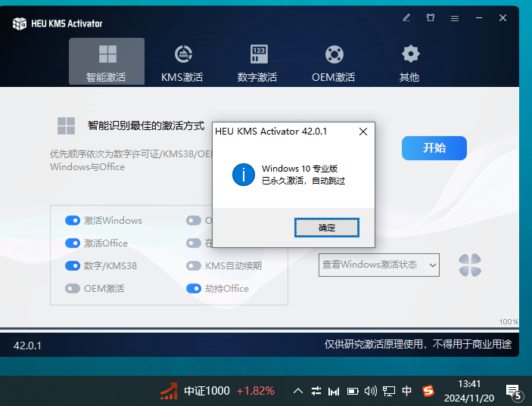Image resolution: width=532 pixels, height=406 pixels.
Task: Close the HEU KMS Activator main window
Action: coord(502,17)
